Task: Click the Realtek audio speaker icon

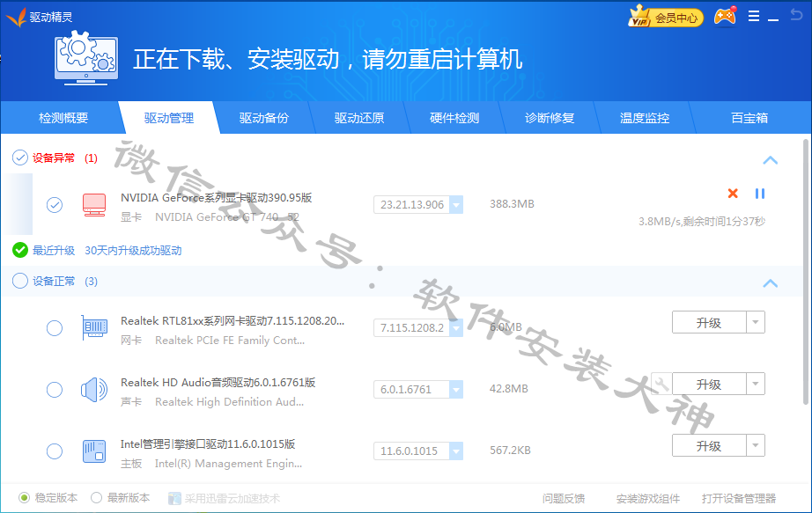Action: [94, 389]
